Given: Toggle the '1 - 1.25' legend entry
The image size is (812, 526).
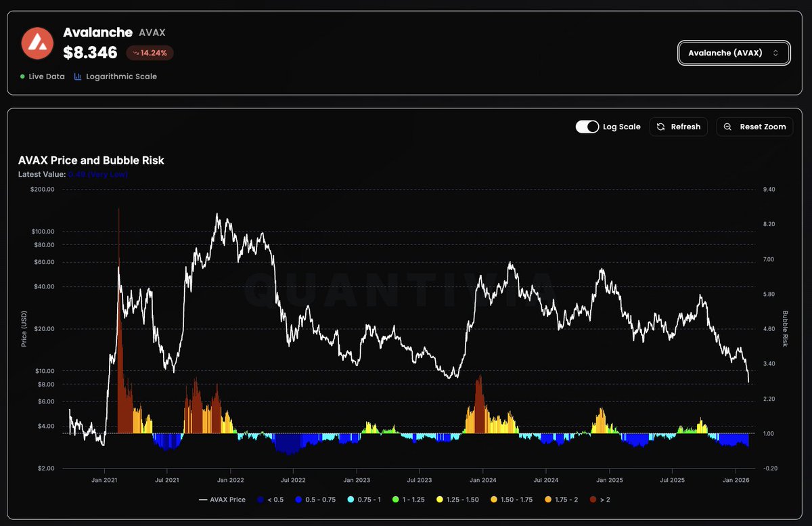Looking at the screenshot, I should pos(410,500).
